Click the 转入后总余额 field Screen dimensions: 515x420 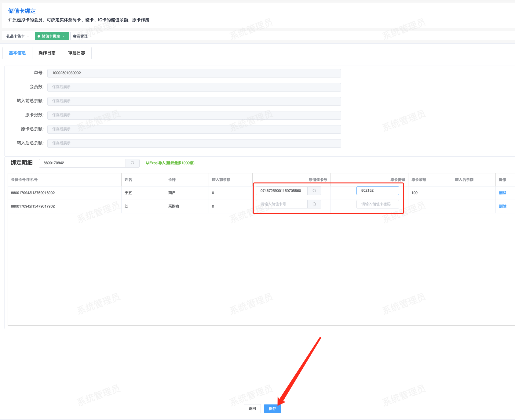coord(194,143)
